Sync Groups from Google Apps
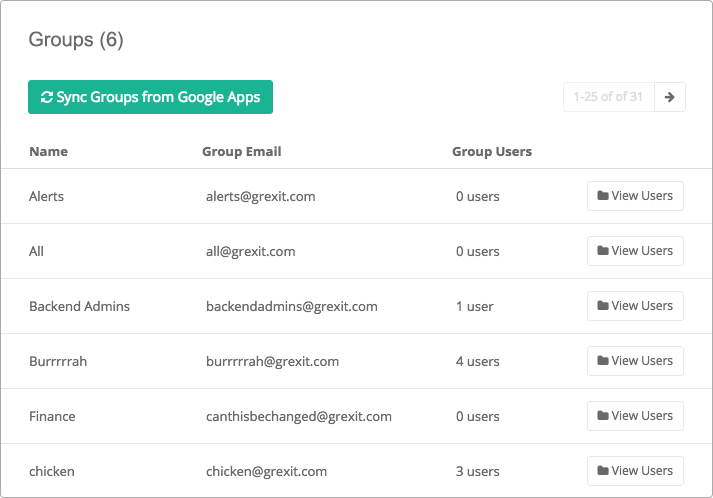 click(x=151, y=97)
